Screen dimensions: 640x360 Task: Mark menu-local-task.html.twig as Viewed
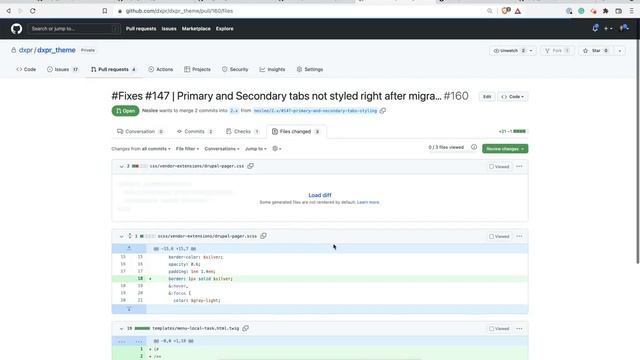click(499, 329)
